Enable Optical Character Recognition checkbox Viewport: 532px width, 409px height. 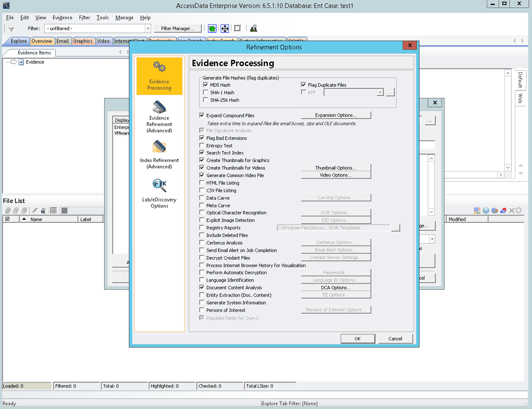[x=202, y=213]
